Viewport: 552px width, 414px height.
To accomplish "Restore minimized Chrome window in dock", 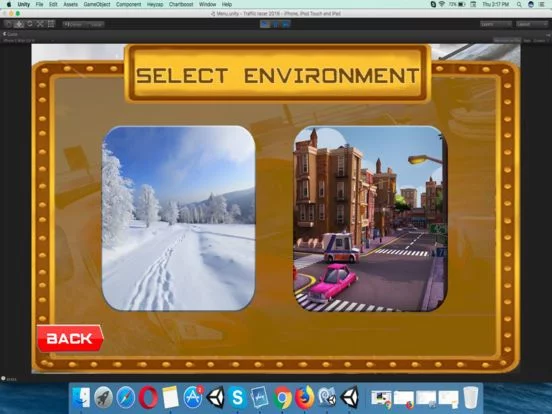I will pyautogui.click(x=382, y=398).
